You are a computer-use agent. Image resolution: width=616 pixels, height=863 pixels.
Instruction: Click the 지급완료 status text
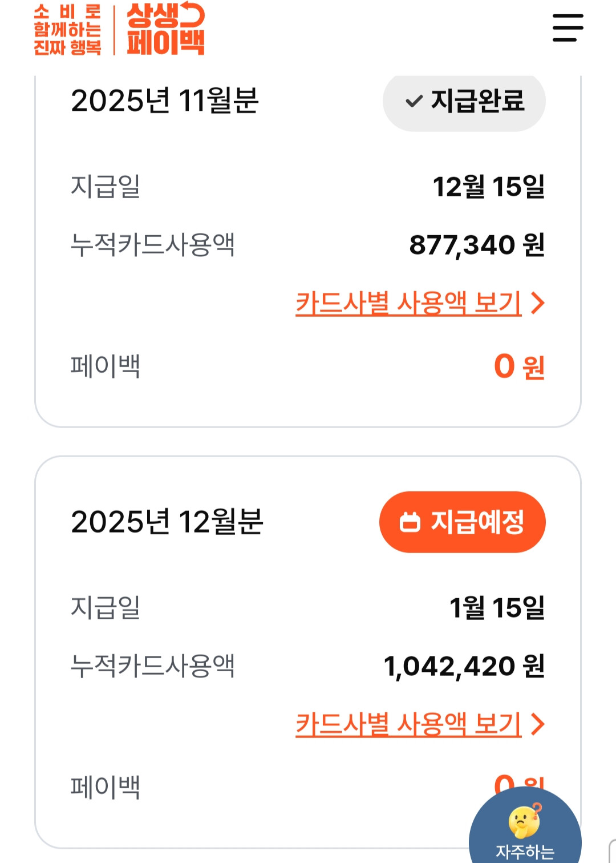[477, 101]
